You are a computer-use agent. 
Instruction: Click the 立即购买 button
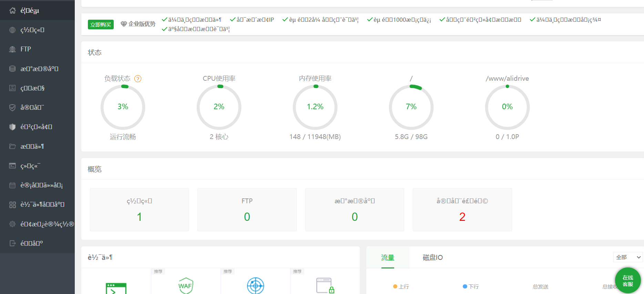pyautogui.click(x=101, y=24)
